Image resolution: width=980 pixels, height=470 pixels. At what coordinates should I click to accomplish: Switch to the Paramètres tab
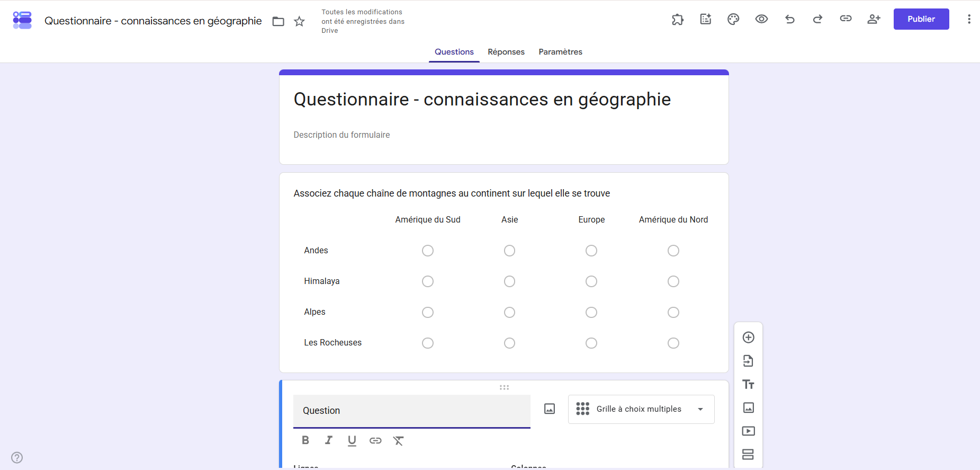(x=561, y=52)
